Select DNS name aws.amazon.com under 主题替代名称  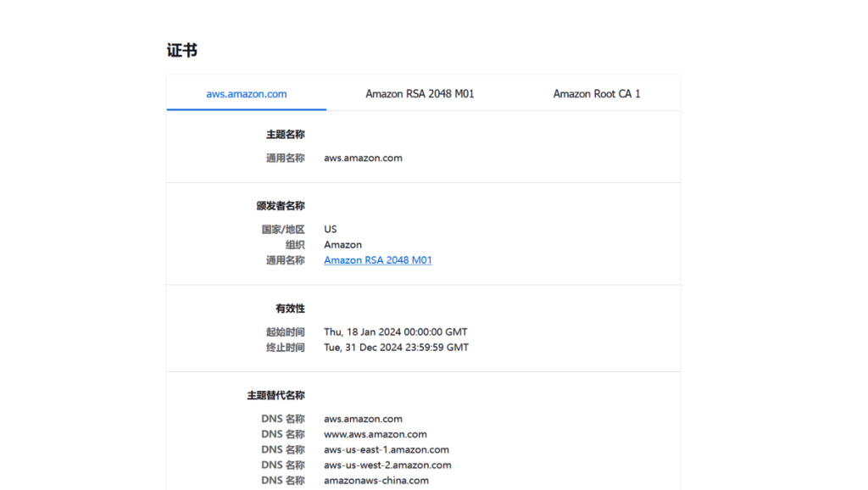[x=363, y=419]
